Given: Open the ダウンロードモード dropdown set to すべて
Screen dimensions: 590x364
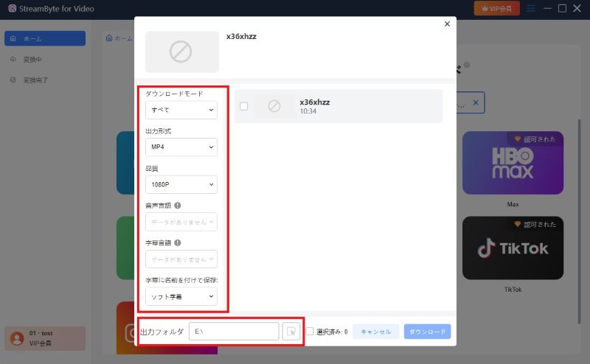Looking at the screenshot, I should click(181, 110).
